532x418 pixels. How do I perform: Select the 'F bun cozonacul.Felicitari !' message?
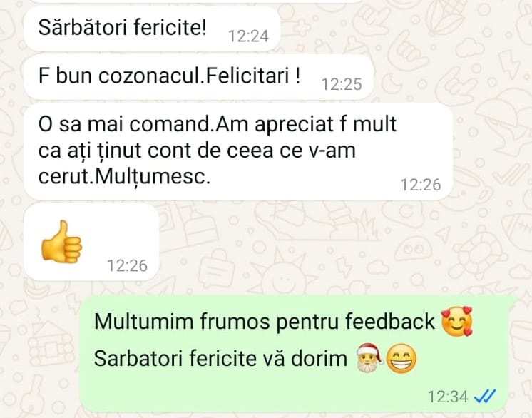[x=198, y=77]
